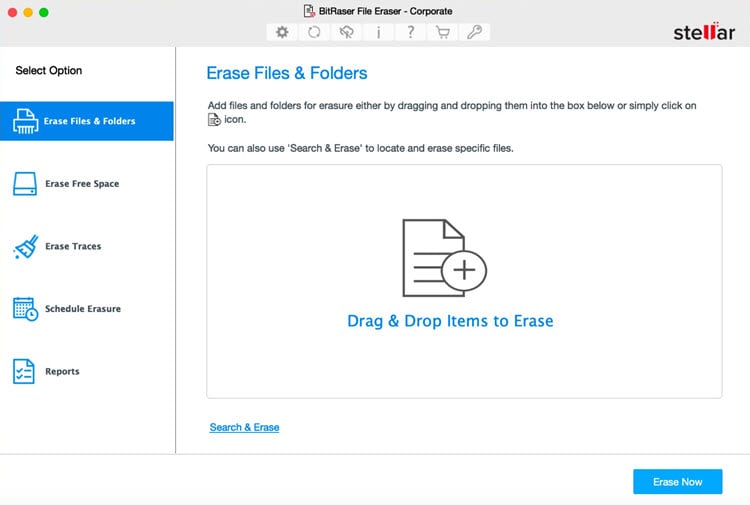The width and height of the screenshot is (750, 505).
Task: Click the broom icon beside Erase Traces
Action: click(x=26, y=246)
